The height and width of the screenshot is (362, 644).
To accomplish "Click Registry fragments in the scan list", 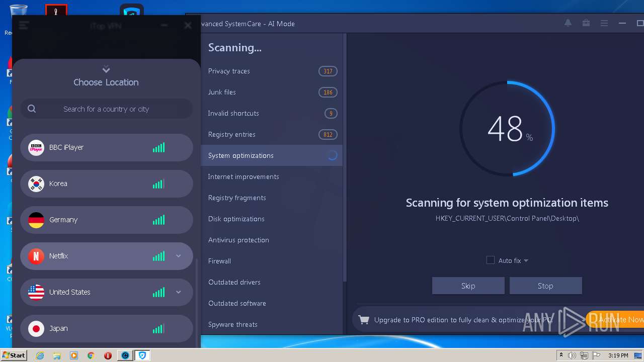I will point(272,198).
